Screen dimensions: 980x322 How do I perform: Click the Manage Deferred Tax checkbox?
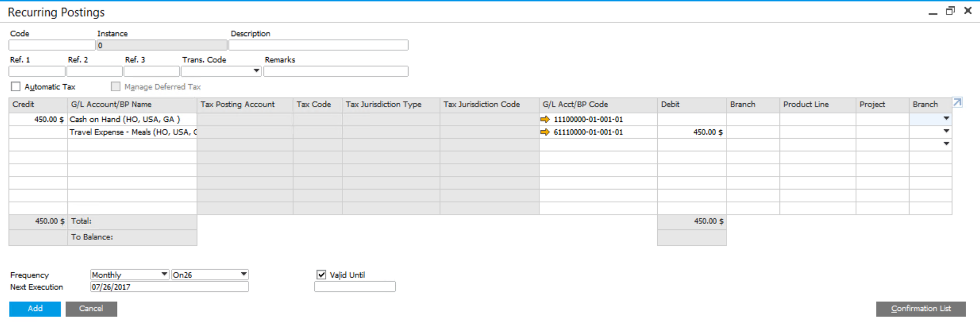click(116, 87)
